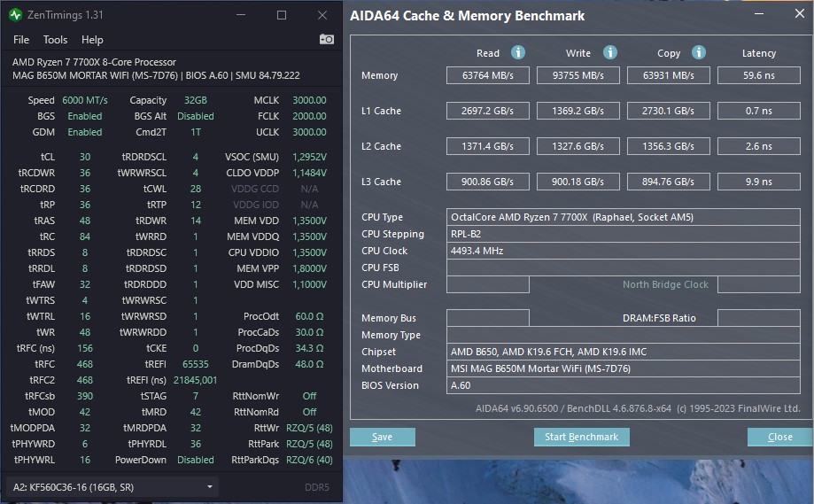Click the ZenTimings app logo icon
Image resolution: width=814 pixels, height=504 pixels.
(x=16, y=15)
